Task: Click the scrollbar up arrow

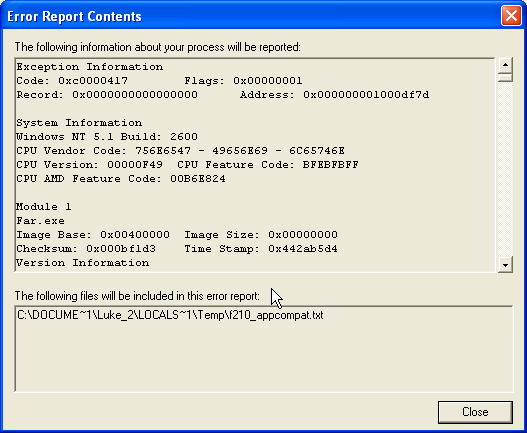Action: tap(505, 65)
